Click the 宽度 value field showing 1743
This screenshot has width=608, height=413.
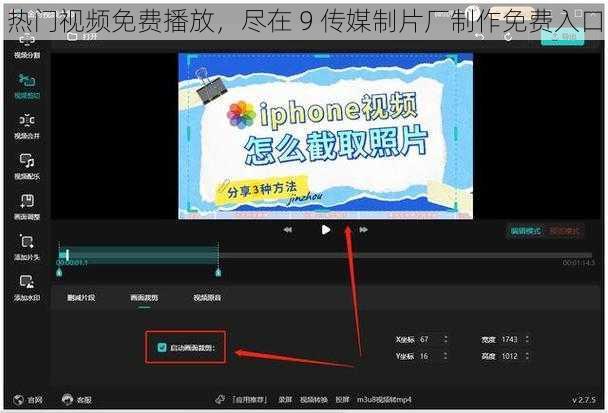pos(510,339)
